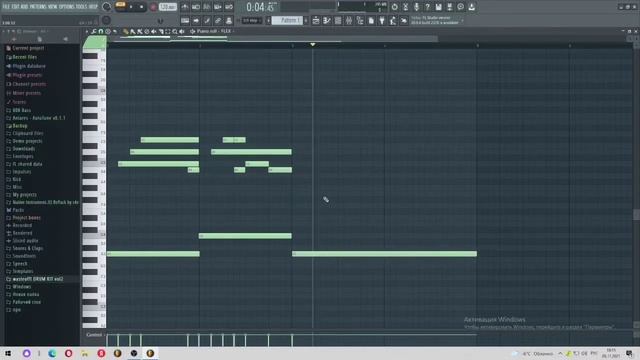Screen dimensions: 640x360
Task: Click the stop button in transport
Action: click(x=142, y=7)
